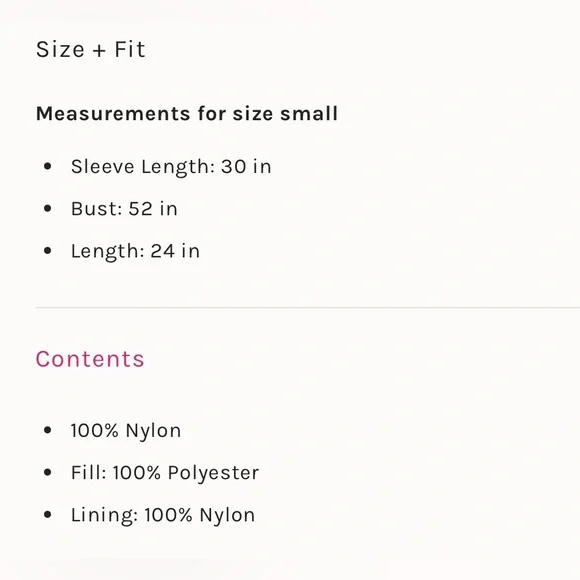
Task: Click the "Fill:" label text
Action: click(x=89, y=472)
